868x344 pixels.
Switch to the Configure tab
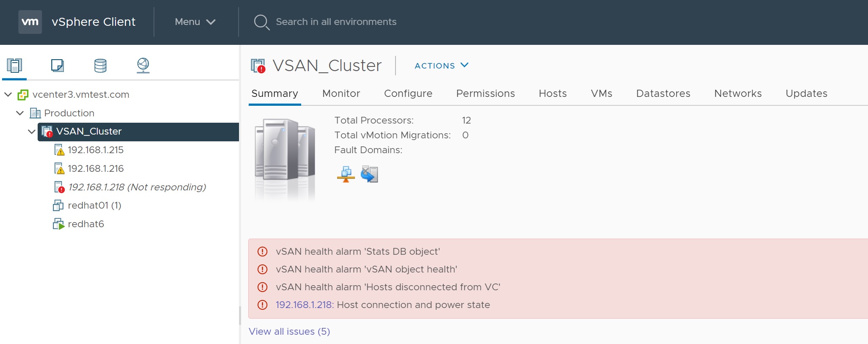(408, 94)
